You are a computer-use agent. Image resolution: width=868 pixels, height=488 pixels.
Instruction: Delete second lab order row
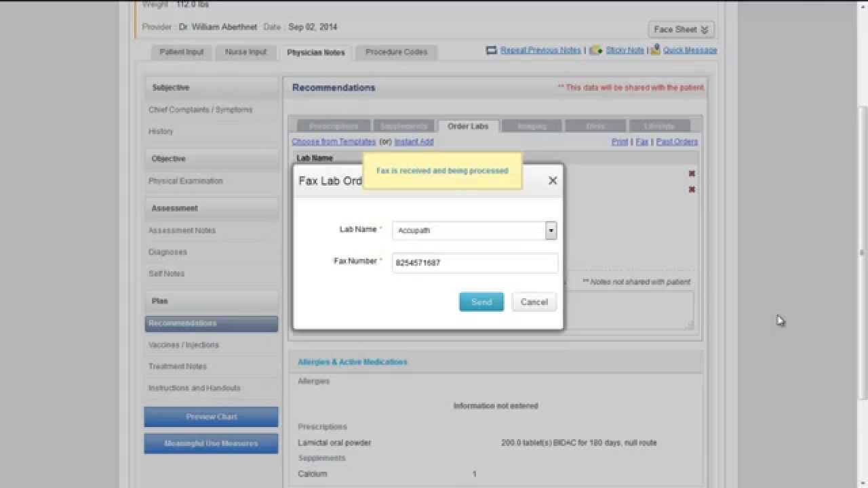tap(692, 189)
